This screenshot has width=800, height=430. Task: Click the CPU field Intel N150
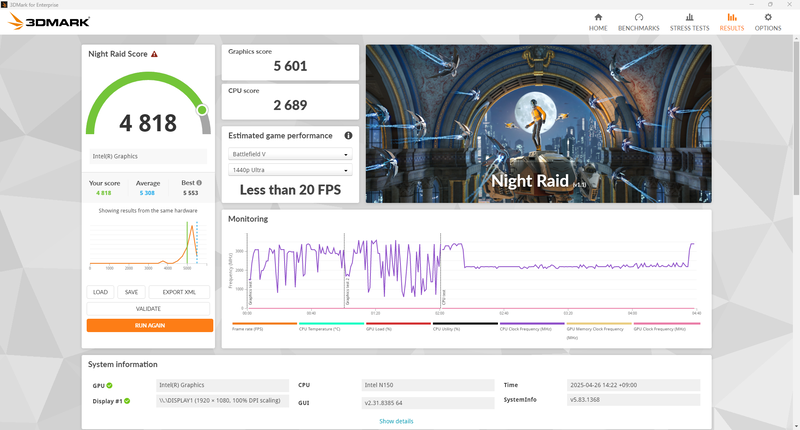428,385
